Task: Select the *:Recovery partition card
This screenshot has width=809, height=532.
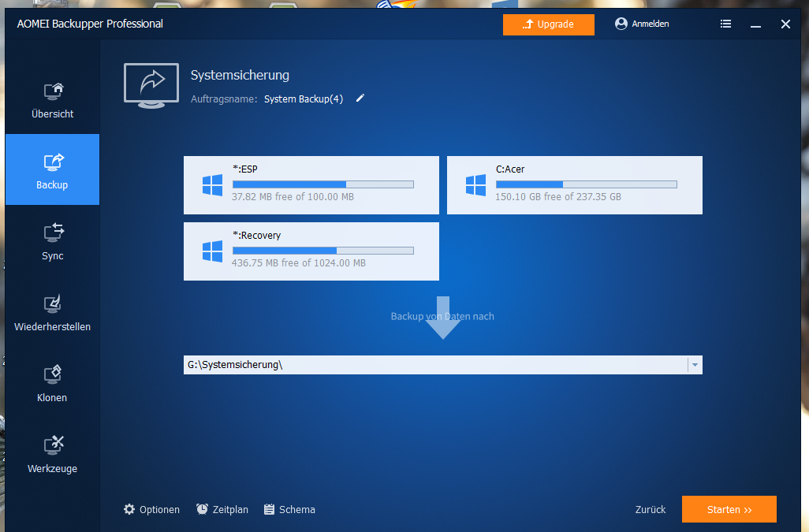Action: pyautogui.click(x=311, y=251)
